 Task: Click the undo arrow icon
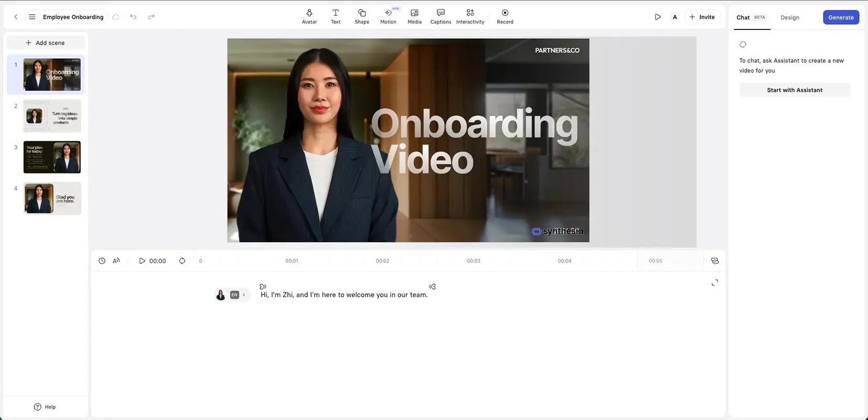pos(133,17)
